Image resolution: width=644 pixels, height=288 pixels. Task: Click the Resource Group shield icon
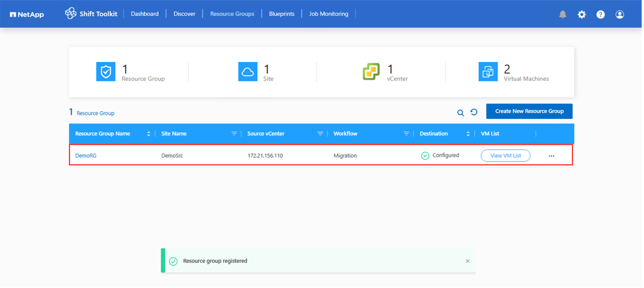[x=106, y=72]
